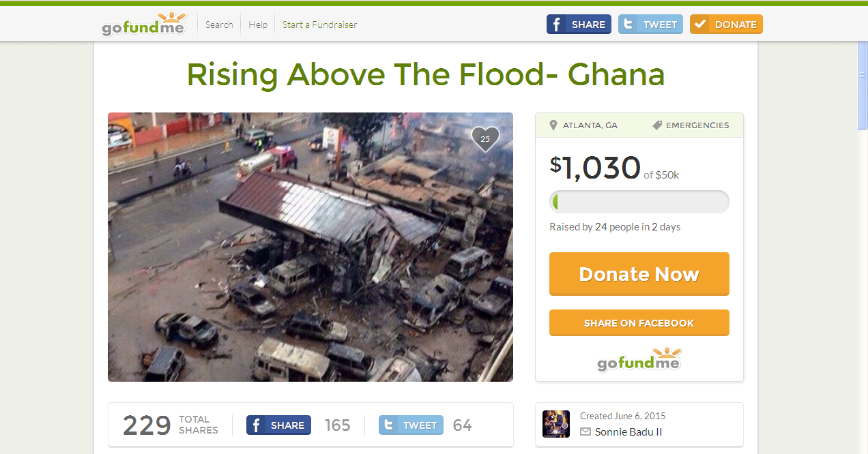Click the Tweet button in header
Image resolution: width=868 pixels, height=454 pixels.
coord(650,25)
